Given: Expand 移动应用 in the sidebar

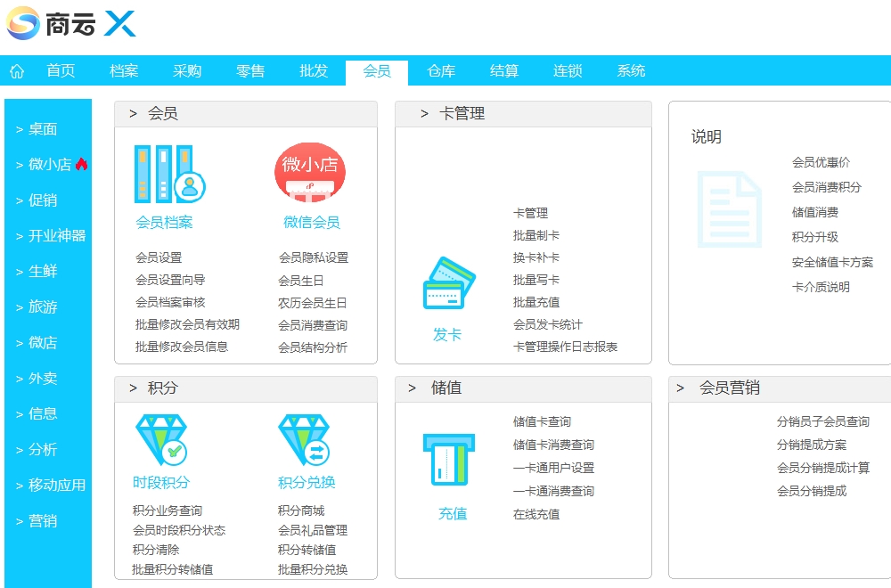Looking at the screenshot, I should (x=51, y=486).
